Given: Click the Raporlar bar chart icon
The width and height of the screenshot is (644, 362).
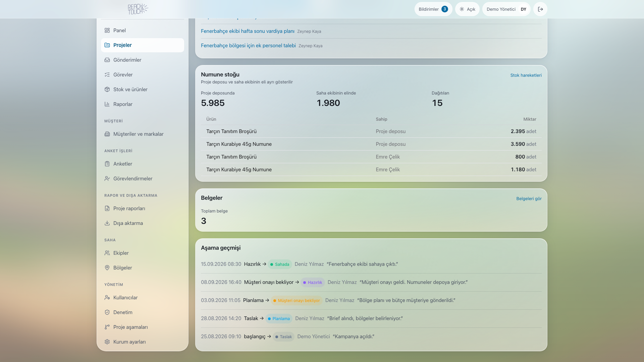Looking at the screenshot, I should [x=107, y=104].
